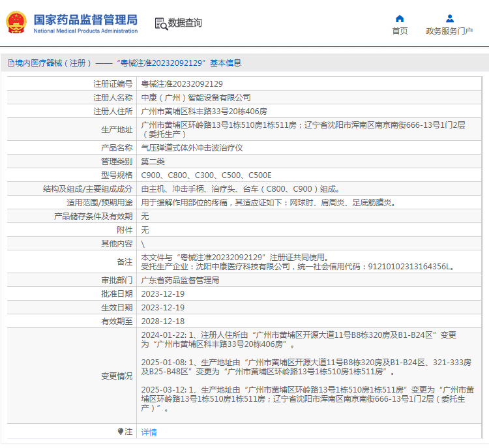This screenshot has width=489, height=448.
Task: Select the 2025-03-12 change entry
Action: pos(308,399)
